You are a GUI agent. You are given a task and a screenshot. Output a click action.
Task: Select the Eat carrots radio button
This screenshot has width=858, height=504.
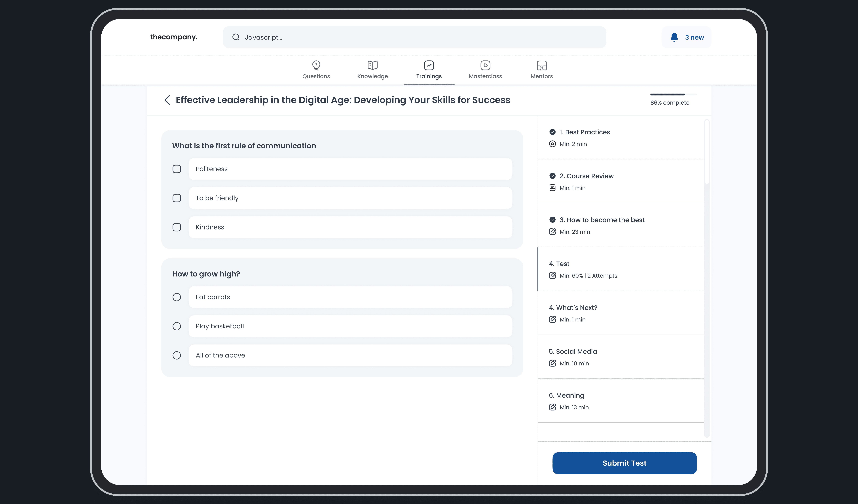[x=177, y=297]
